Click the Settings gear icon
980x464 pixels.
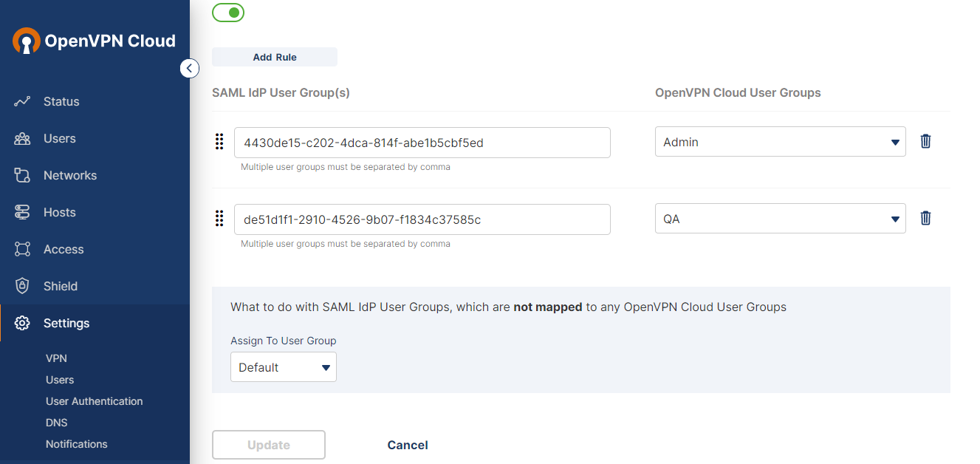(22, 323)
